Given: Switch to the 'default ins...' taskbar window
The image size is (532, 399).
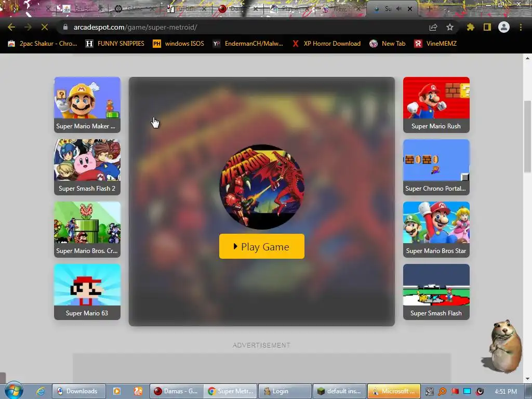Looking at the screenshot, I should (339, 391).
